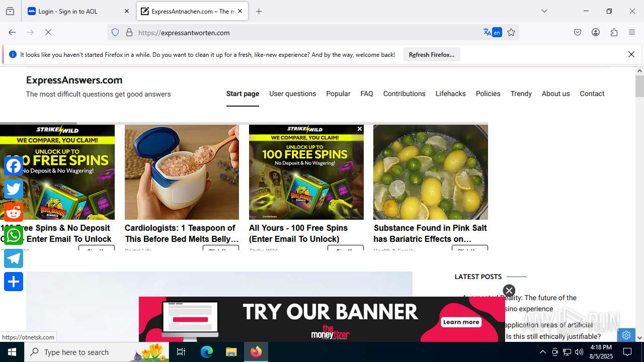Image resolution: width=644 pixels, height=362 pixels.
Task: Open the Contributions menu item
Action: [x=405, y=94]
